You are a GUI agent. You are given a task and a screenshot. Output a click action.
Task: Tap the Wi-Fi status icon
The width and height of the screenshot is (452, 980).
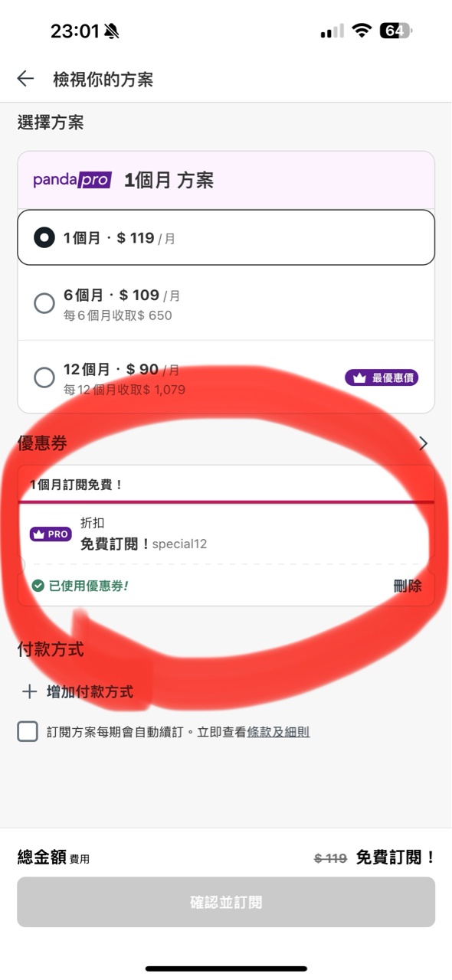[x=361, y=31]
